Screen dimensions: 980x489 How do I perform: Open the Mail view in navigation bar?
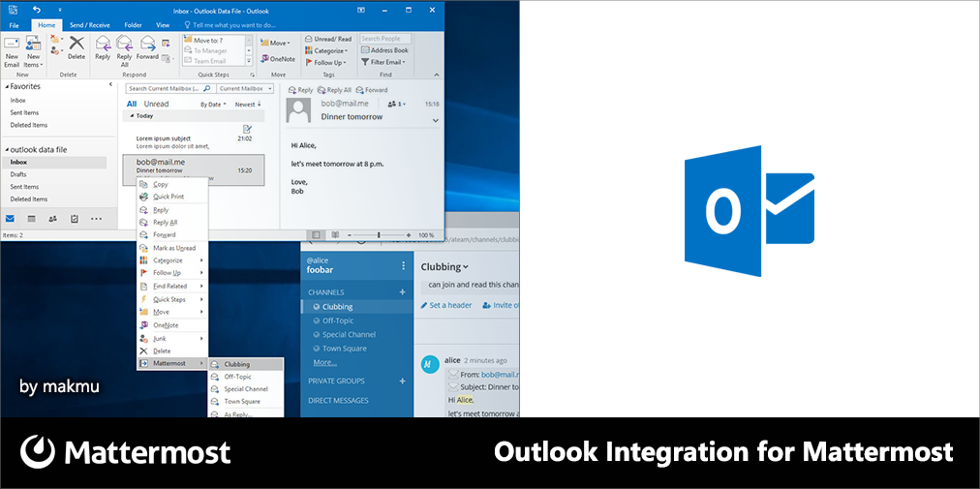click(x=10, y=218)
